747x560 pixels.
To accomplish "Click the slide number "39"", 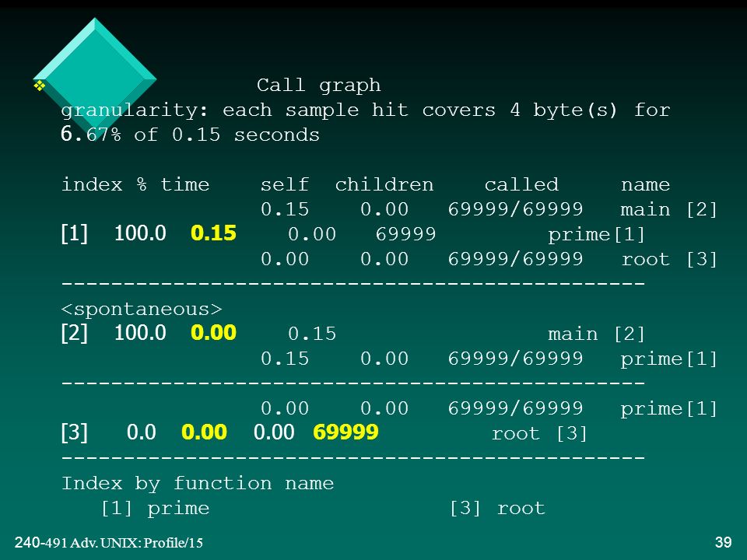I will (724, 542).
